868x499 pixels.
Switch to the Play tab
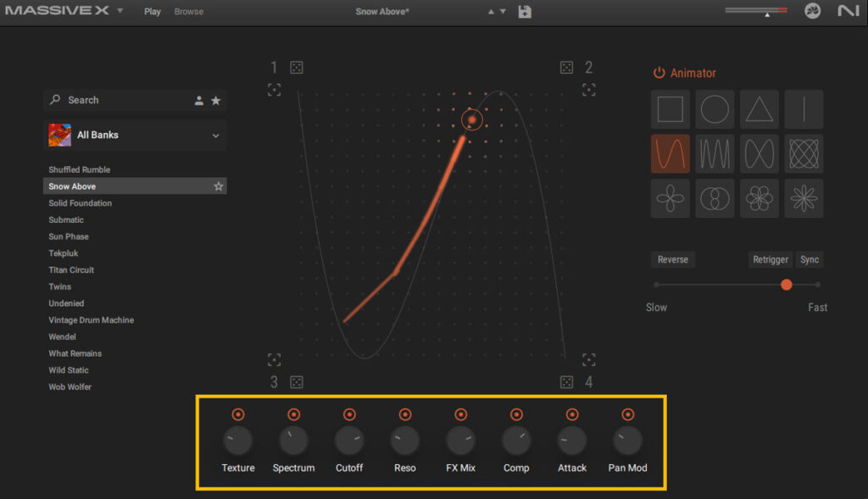click(153, 12)
